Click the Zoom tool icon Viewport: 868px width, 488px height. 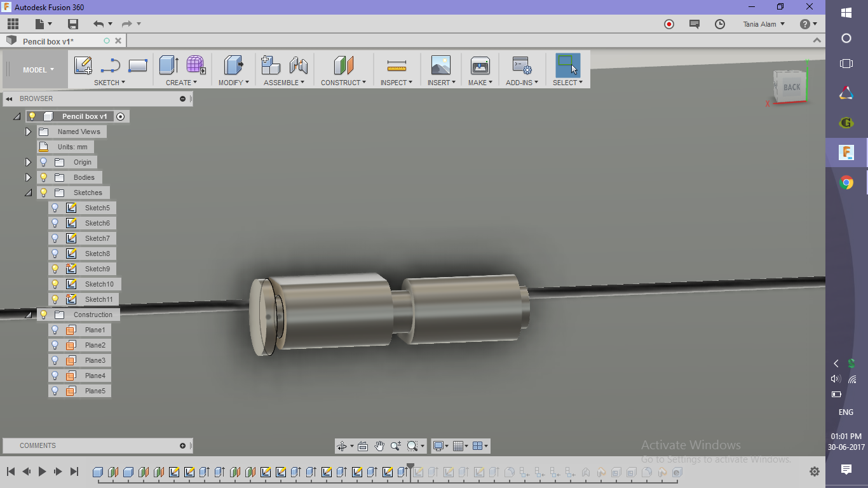click(x=395, y=446)
